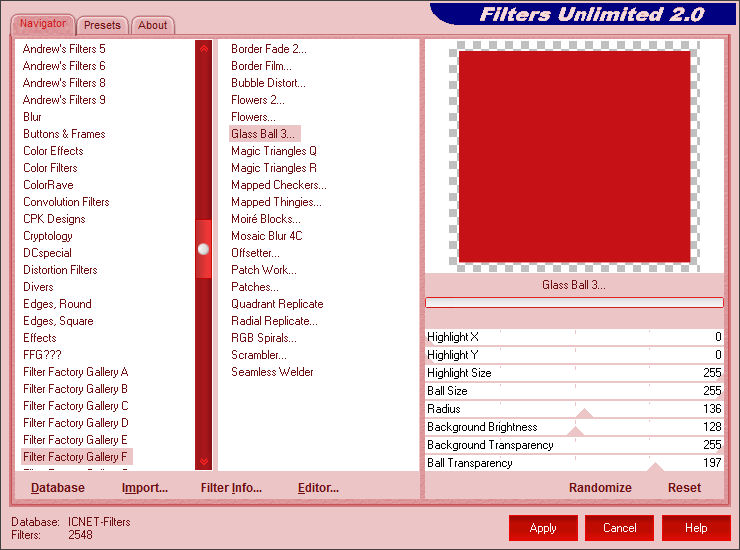This screenshot has height=550, width=740.
Task: Select Andrew's Filters 5 category
Action: 64,49
